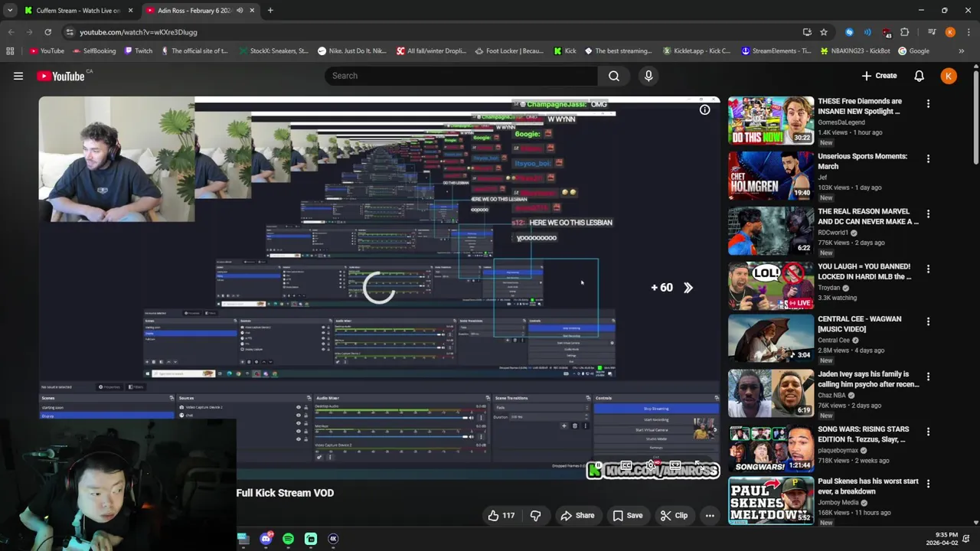Open the SONGWARS Rising Stars thumbnail
Viewport: 980px width, 551px height.
coord(771,448)
